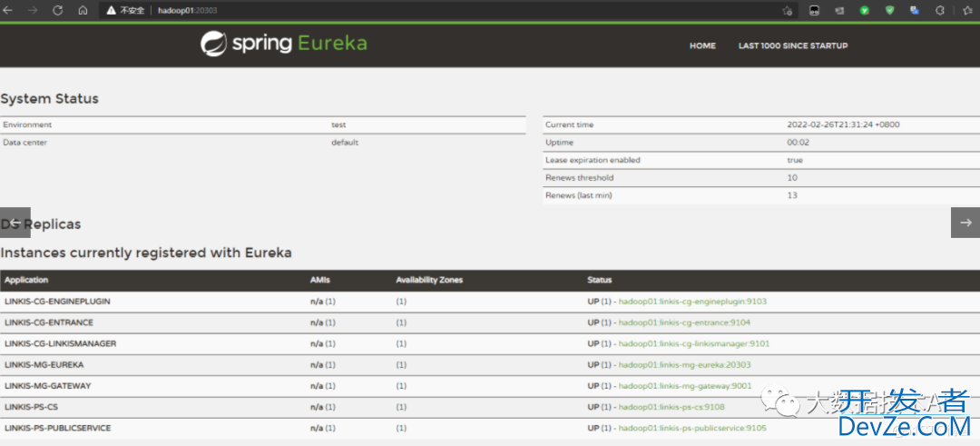
Task: Open hadoop01:linkis-mg-gateway:9001 instance link
Action: pos(685,386)
